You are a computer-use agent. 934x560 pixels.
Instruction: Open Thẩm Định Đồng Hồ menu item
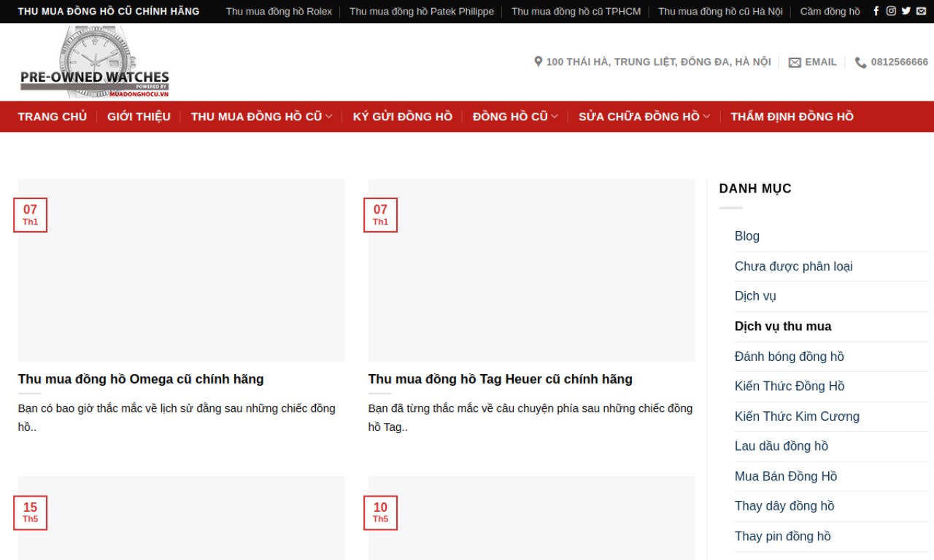tap(792, 117)
